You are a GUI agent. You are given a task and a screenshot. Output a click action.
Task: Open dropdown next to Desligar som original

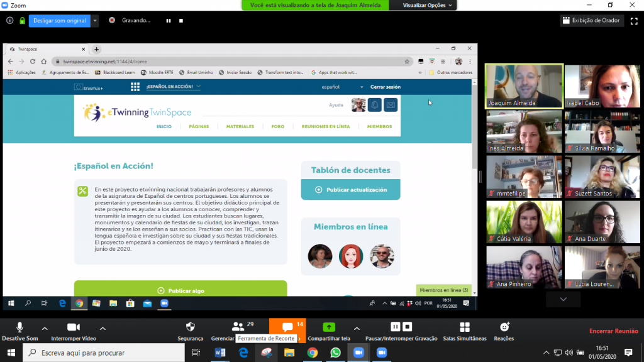pyautogui.click(x=95, y=21)
